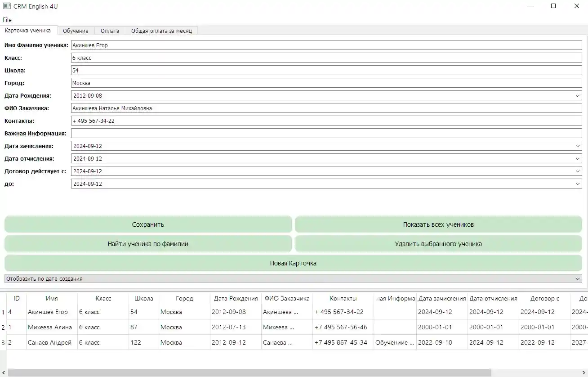Open the Оплата tab
588x377 pixels.
point(110,31)
